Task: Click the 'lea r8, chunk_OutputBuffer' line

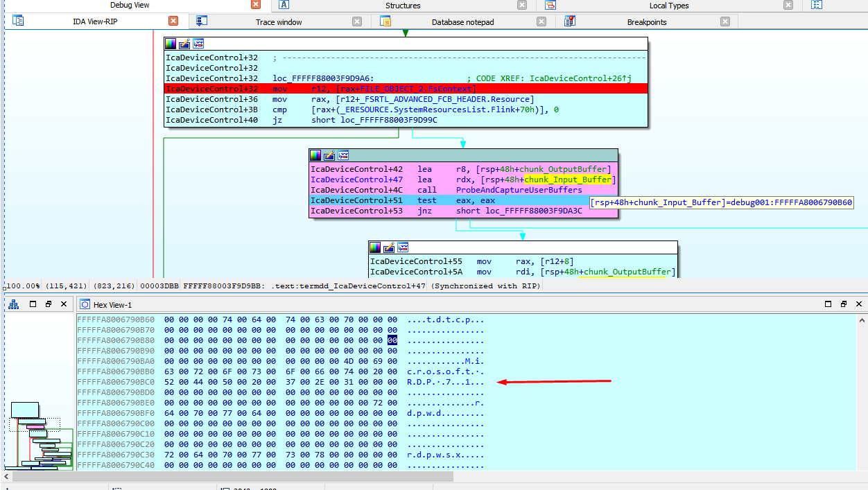Action: pyautogui.click(x=463, y=169)
